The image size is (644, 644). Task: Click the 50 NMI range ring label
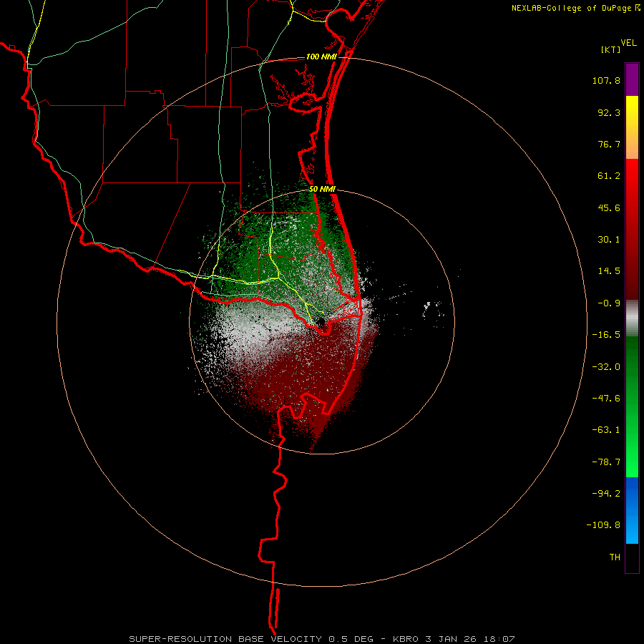[323, 190]
